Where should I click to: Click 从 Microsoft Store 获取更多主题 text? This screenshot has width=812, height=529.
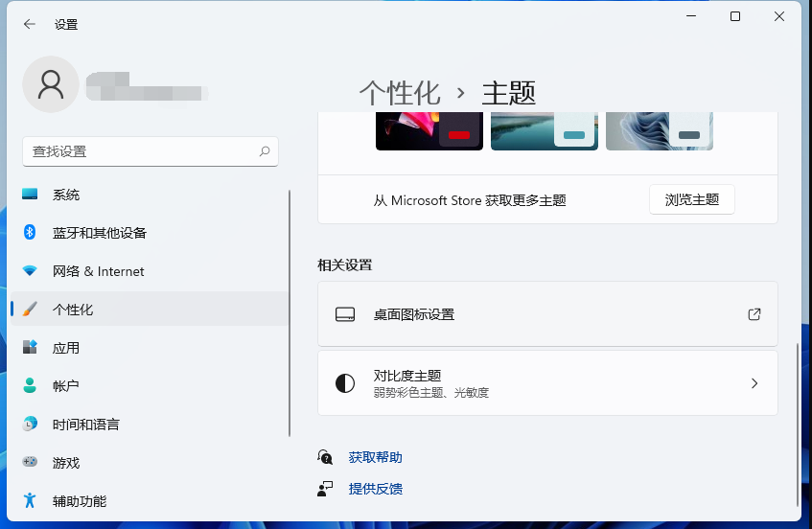pyautogui.click(x=470, y=200)
